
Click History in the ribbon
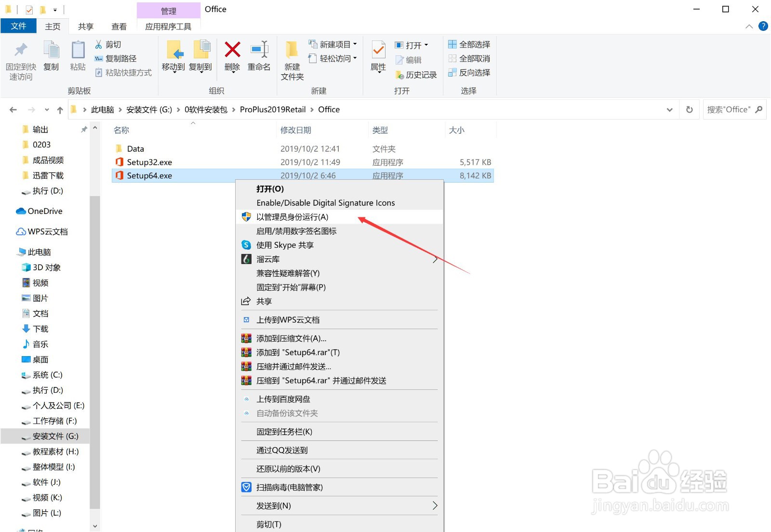click(416, 75)
